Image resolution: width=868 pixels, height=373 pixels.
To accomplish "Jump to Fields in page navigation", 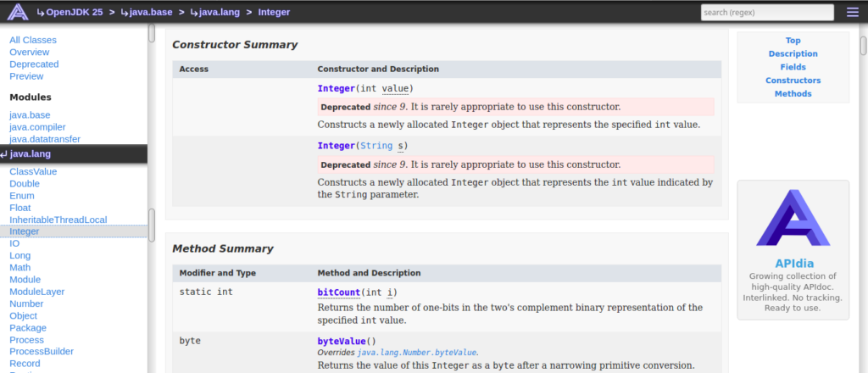I will 793,67.
